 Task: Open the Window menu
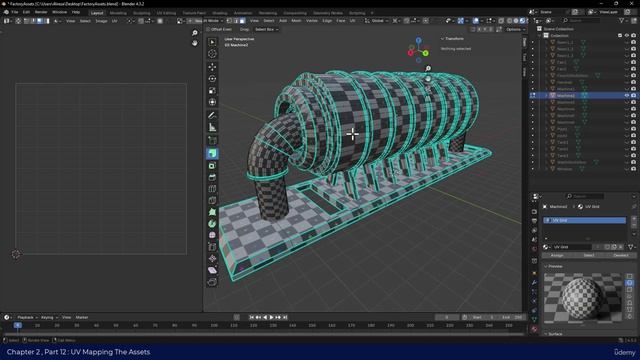click(x=60, y=12)
